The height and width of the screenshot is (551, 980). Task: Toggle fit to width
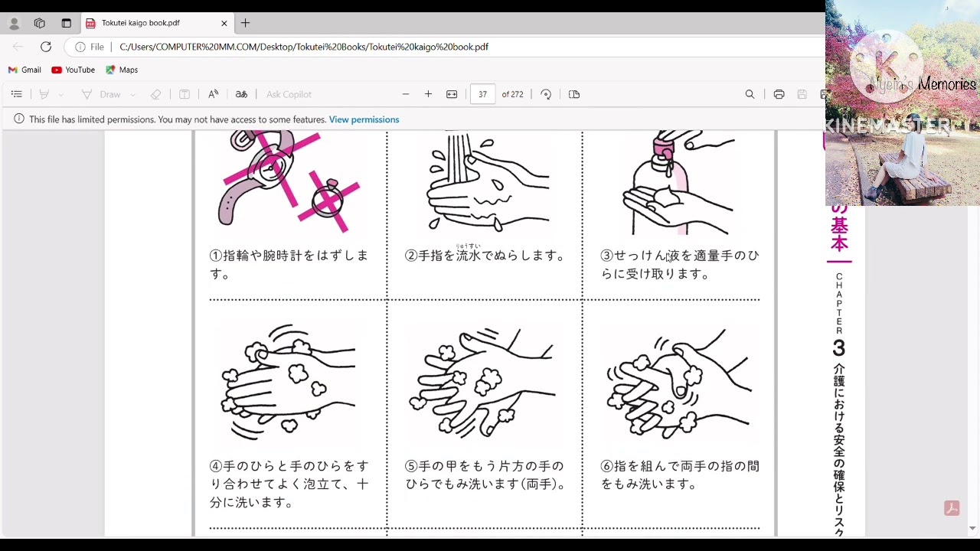452,94
